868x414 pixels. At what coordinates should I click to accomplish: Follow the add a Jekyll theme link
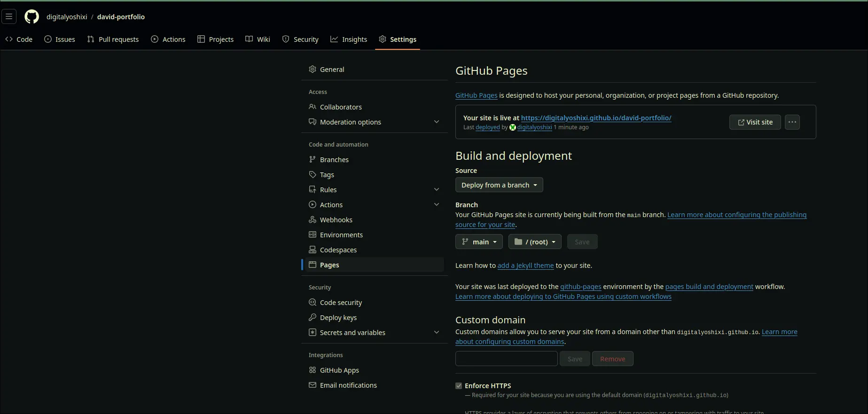coord(525,266)
